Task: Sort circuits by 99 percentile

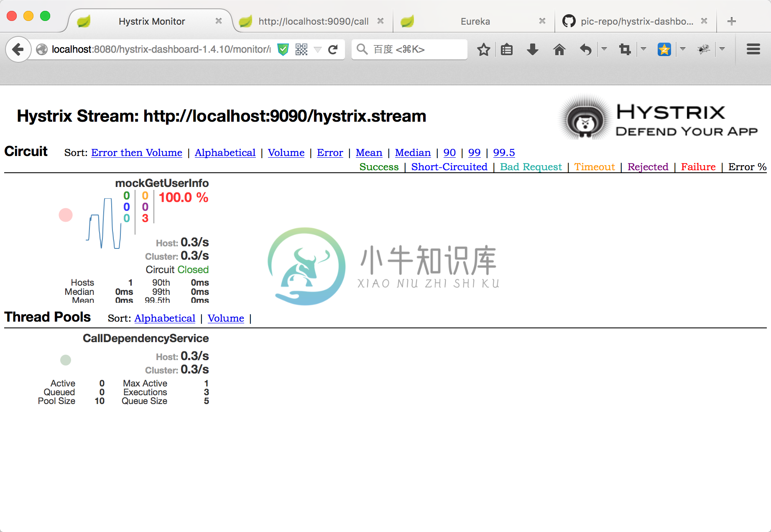Action: (474, 153)
